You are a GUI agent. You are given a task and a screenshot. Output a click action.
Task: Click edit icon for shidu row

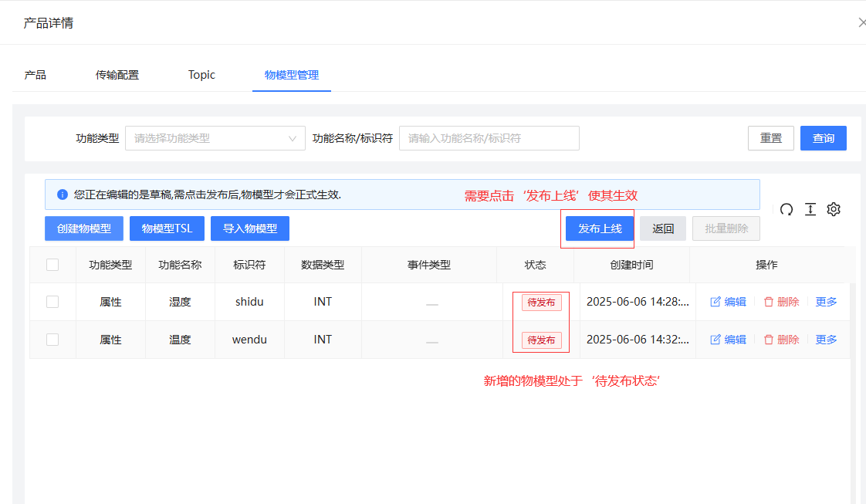pos(715,302)
